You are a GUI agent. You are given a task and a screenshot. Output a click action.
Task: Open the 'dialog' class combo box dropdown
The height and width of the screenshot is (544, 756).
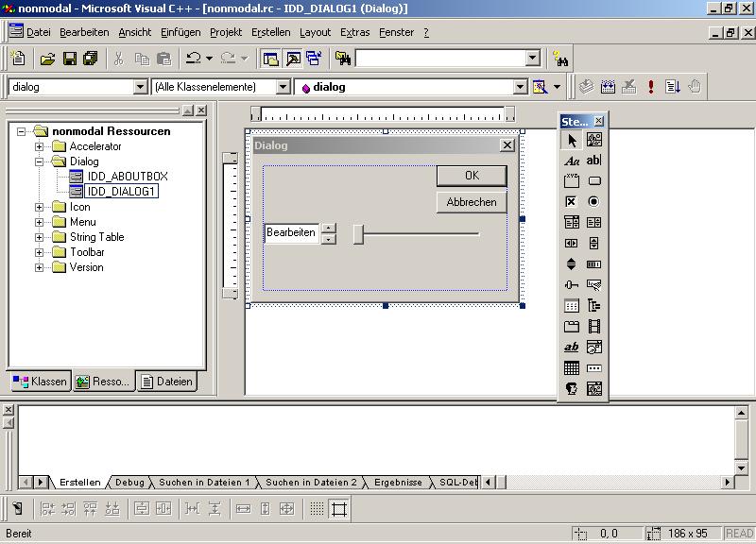(x=140, y=87)
